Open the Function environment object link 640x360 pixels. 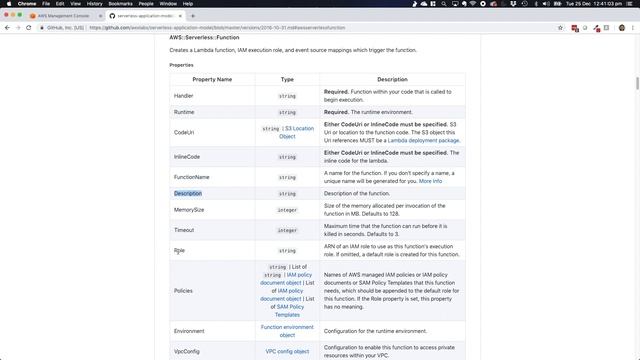(287, 331)
